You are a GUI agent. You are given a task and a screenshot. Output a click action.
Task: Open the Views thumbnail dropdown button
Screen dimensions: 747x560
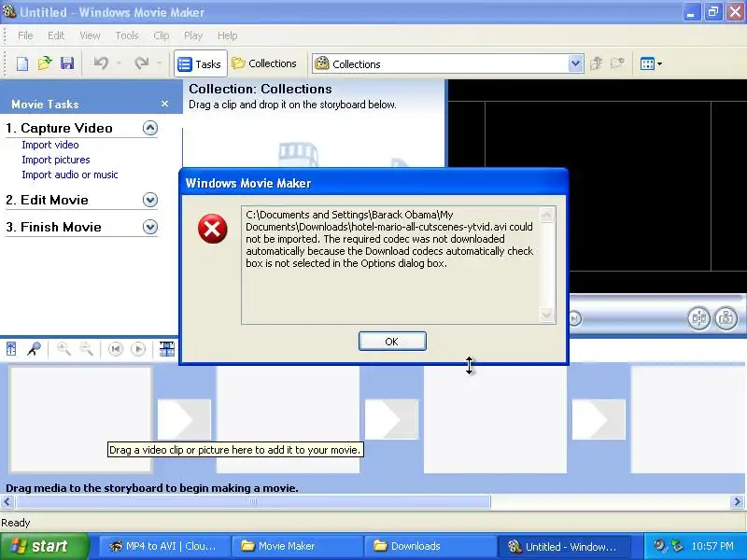[x=651, y=63]
